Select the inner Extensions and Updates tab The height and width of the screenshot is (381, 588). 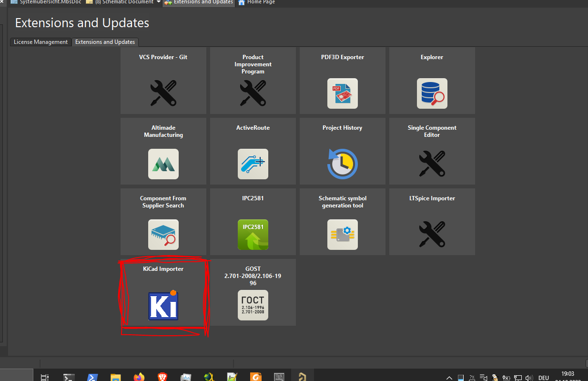(x=105, y=42)
